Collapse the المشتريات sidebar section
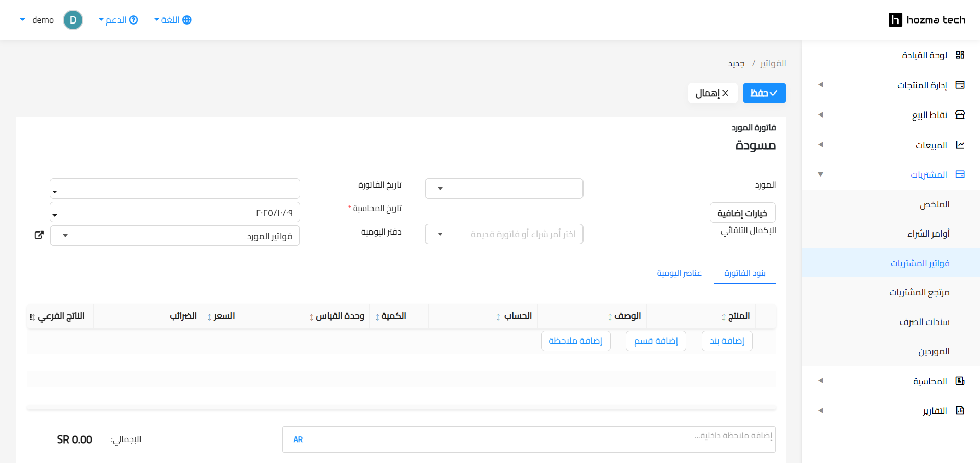The height and width of the screenshot is (463, 980). (x=820, y=175)
